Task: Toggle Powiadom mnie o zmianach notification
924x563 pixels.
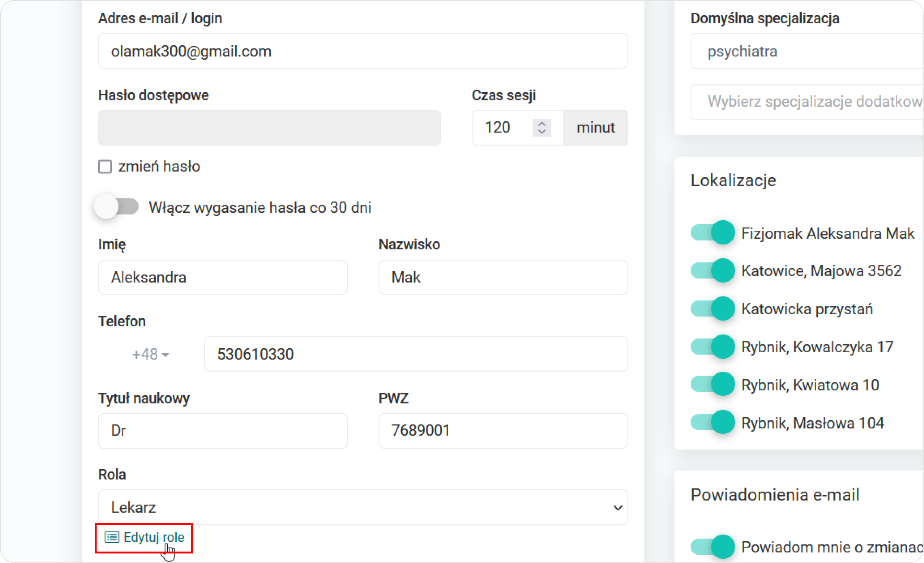Action: pos(712,547)
